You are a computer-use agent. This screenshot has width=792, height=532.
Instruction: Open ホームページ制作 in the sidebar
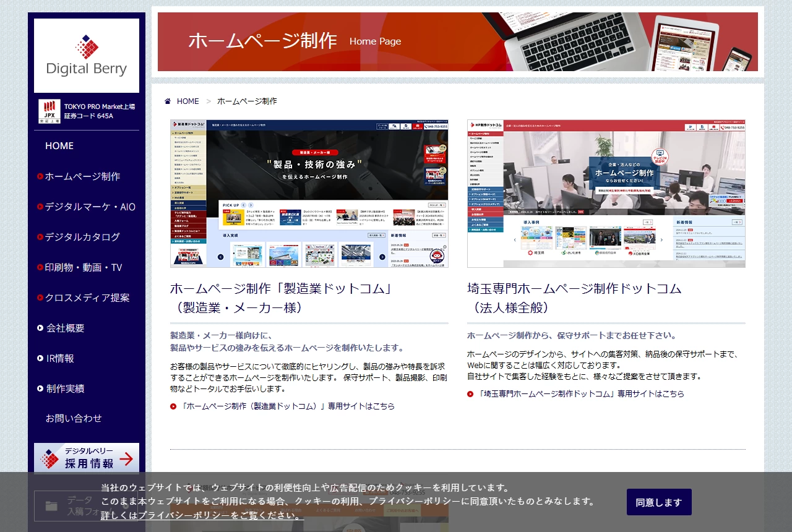[82, 176]
